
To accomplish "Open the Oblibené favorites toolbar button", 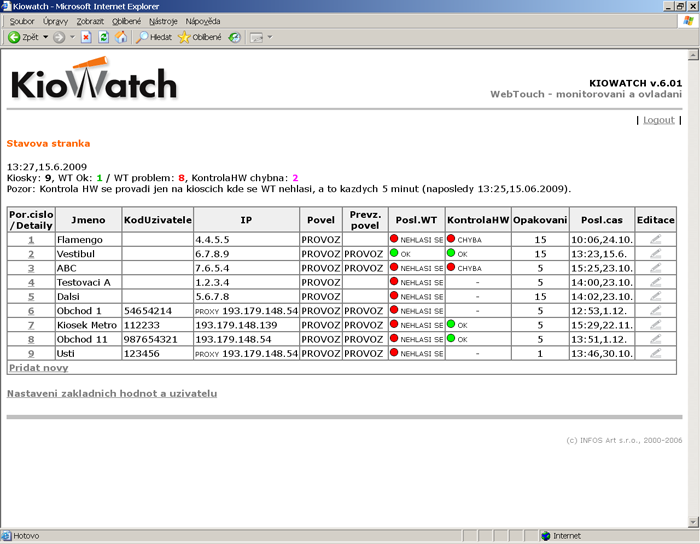I will (x=199, y=37).
